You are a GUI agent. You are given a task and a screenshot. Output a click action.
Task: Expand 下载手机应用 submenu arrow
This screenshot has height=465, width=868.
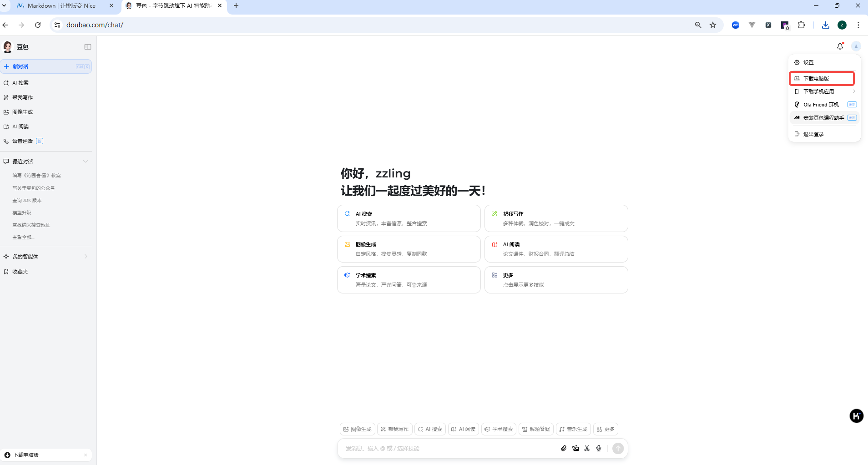point(854,91)
